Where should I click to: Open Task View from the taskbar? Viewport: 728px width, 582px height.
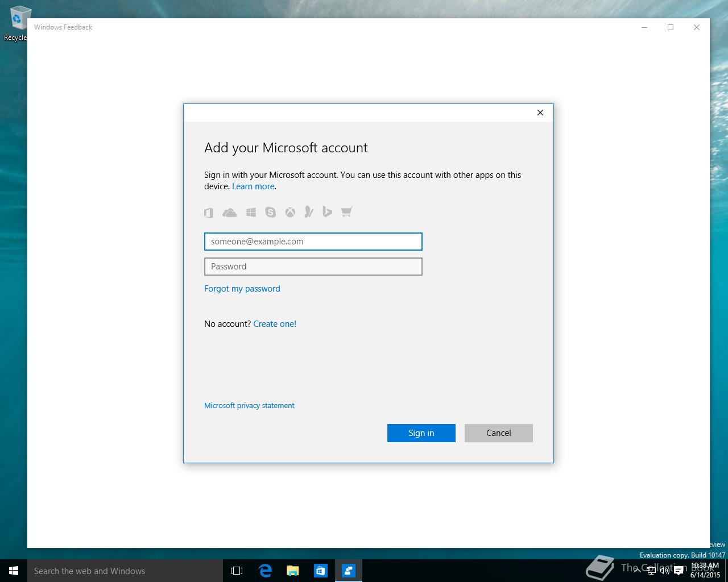237,571
